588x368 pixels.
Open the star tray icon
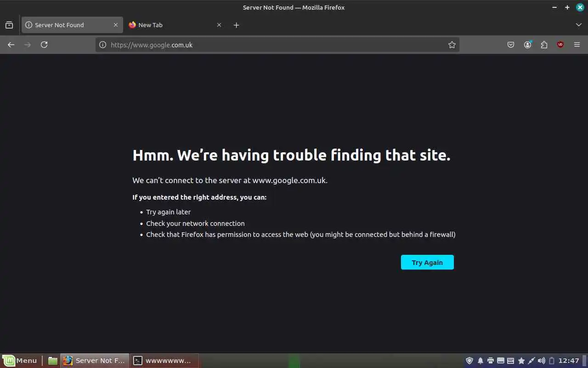pyautogui.click(x=521, y=361)
